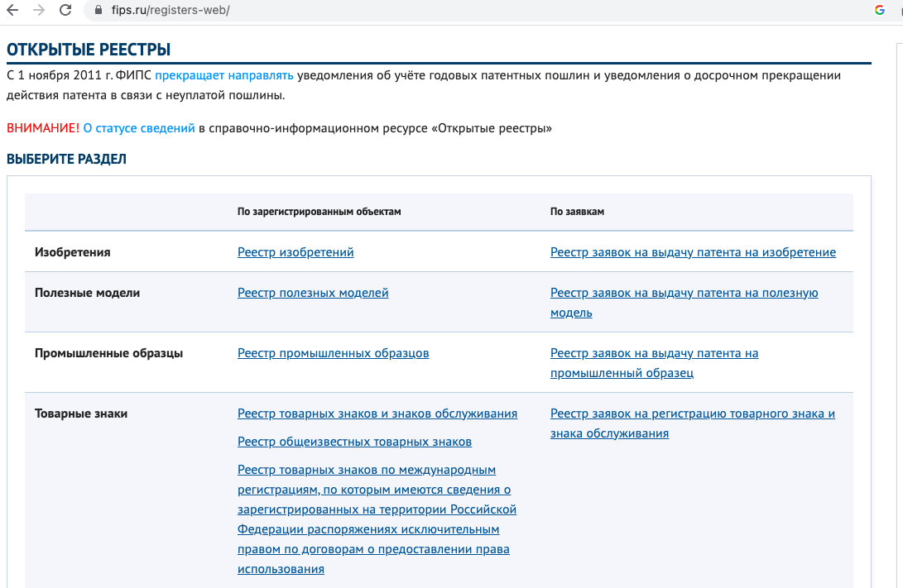The image size is (903, 588).
Task: Reload the fips.ru page
Action: pyautogui.click(x=65, y=12)
